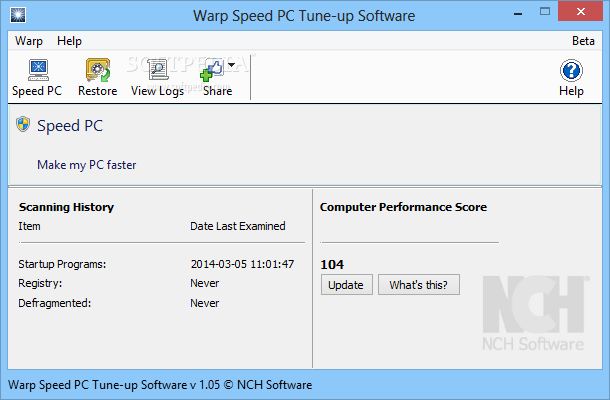Click the Never value for Defragmented
This screenshot has width=610, height=400.
click(x=205, y=303)
